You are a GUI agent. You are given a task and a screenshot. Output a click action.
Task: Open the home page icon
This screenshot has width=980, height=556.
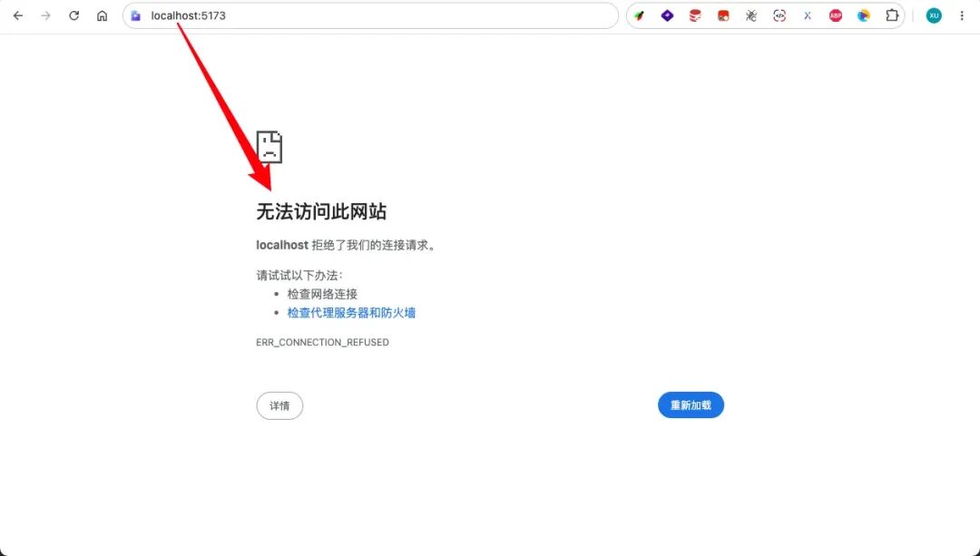[x=102, y=15]
